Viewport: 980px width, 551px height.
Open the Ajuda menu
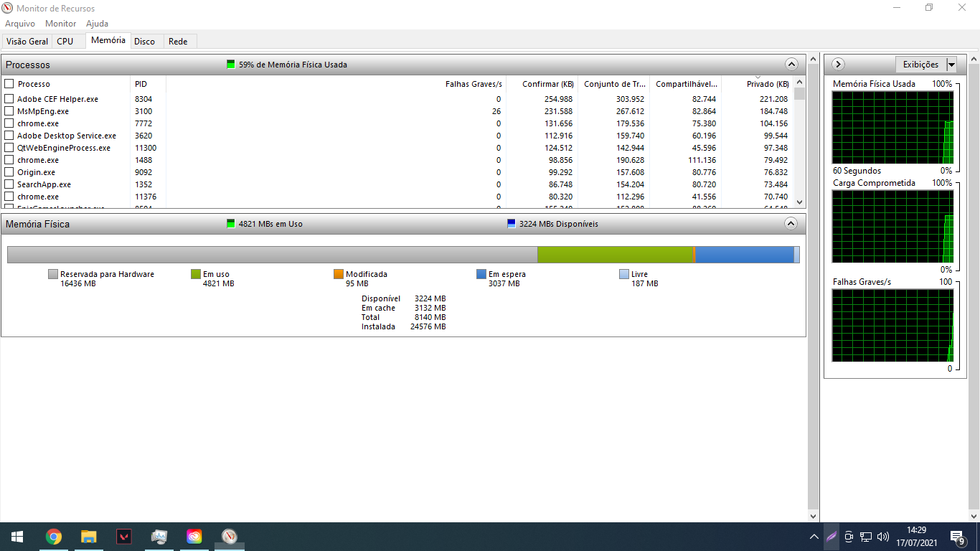[x=97, y=24]
